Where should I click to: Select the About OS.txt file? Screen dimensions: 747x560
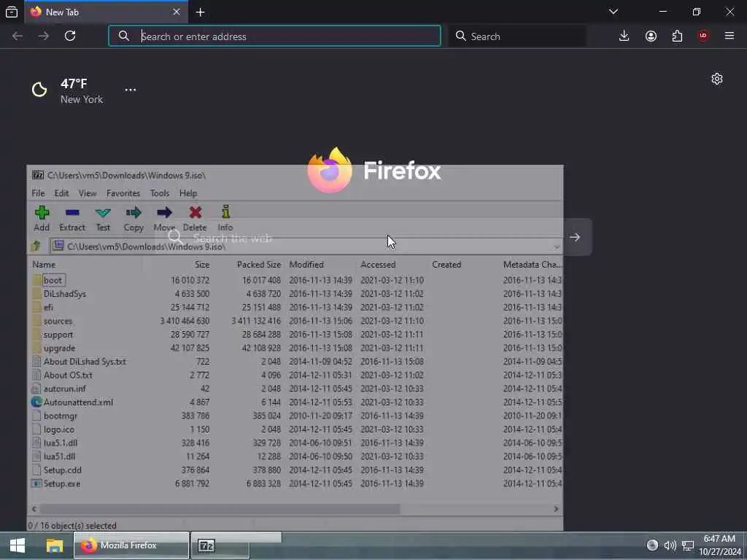(68, 376)
